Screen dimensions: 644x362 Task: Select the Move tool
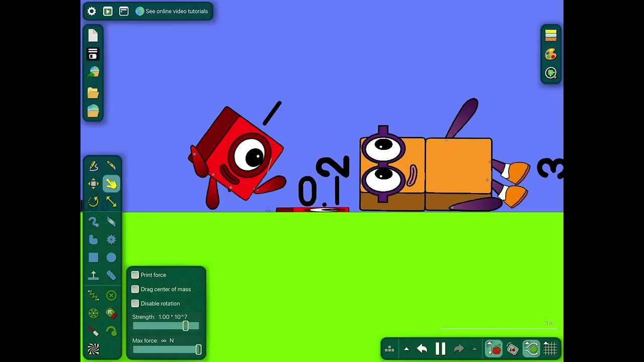pyautogui.click(x=94, y=184)
